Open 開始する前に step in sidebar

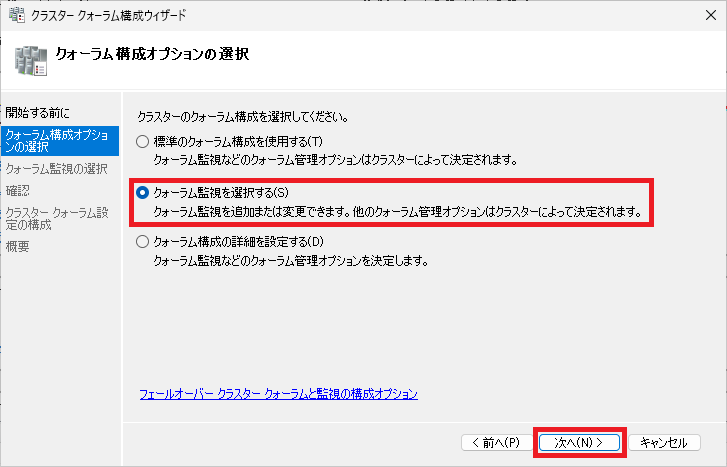click(38, 113)
